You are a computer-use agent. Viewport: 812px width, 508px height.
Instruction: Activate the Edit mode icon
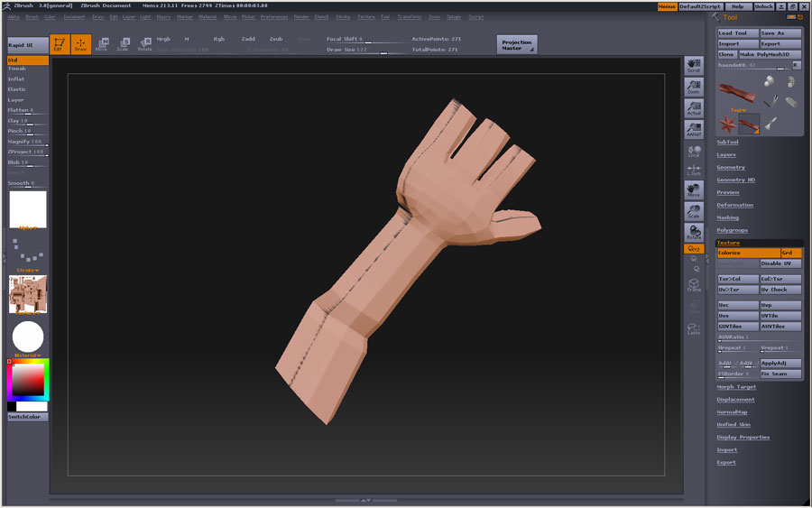(x=59, y=44)
